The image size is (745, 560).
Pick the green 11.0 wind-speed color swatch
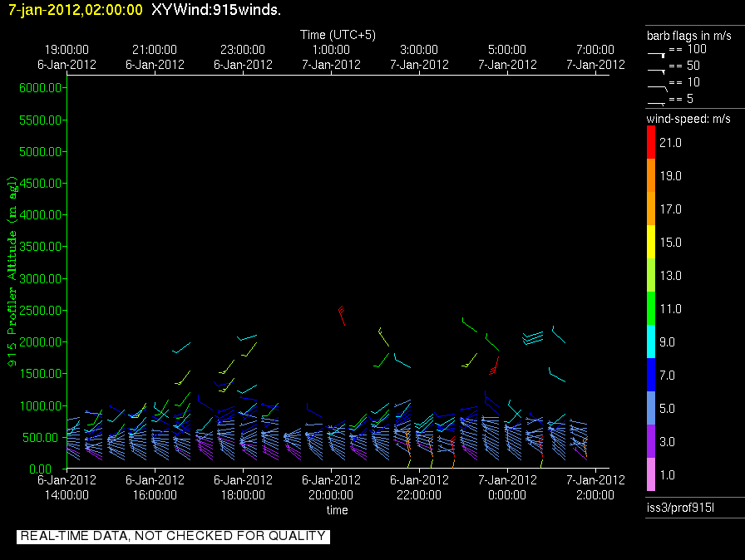(650, 309)
